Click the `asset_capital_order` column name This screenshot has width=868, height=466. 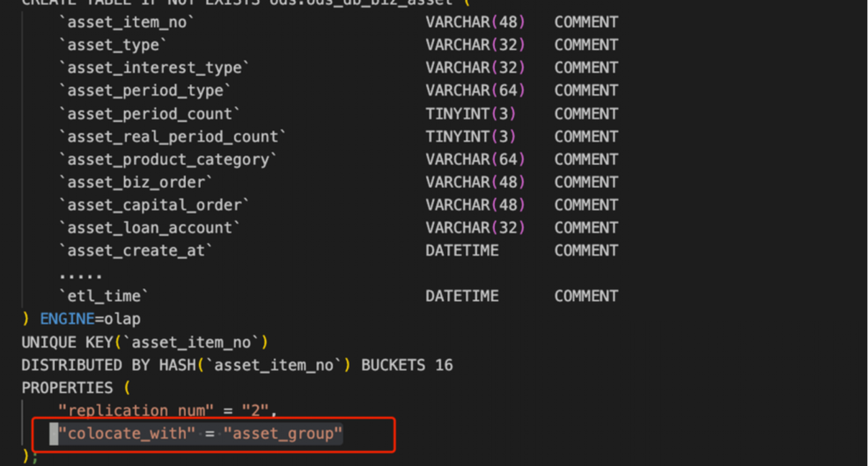[x=154, y=205]
